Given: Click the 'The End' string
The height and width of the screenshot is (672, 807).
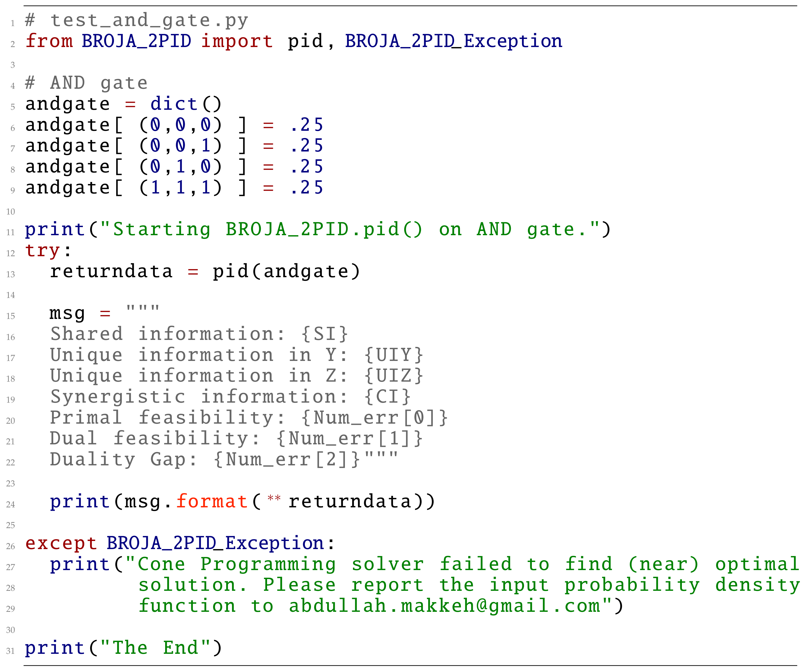Looking at the screenshot, I should (x=155, y=647).
